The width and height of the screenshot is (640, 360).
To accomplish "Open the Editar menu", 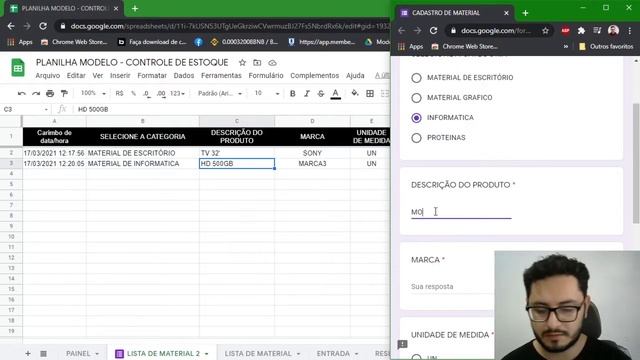I will (76, 76).
